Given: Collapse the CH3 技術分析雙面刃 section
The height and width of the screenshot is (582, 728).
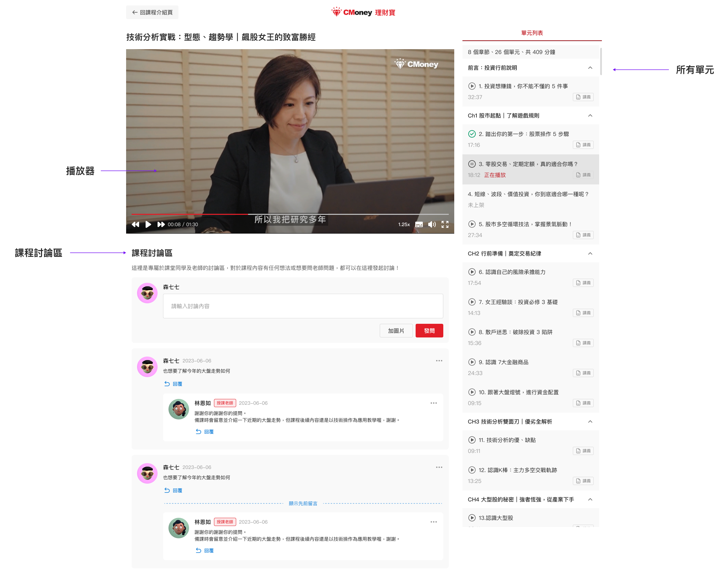Looking at the screenshot, I should click(590, 421).
